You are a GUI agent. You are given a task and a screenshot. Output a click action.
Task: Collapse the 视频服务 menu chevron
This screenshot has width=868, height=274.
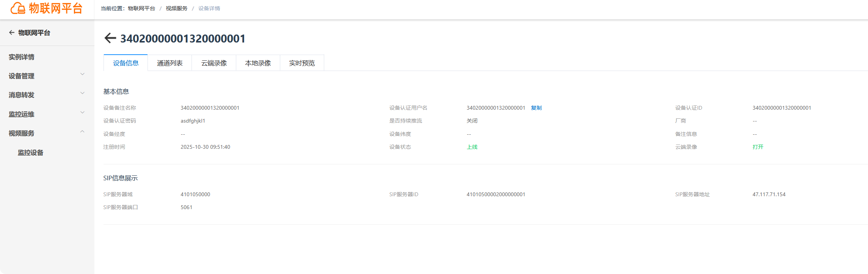(82, 132)
